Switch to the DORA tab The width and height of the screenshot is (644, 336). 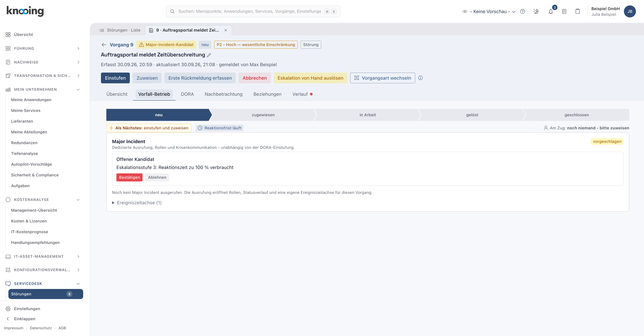187,94
